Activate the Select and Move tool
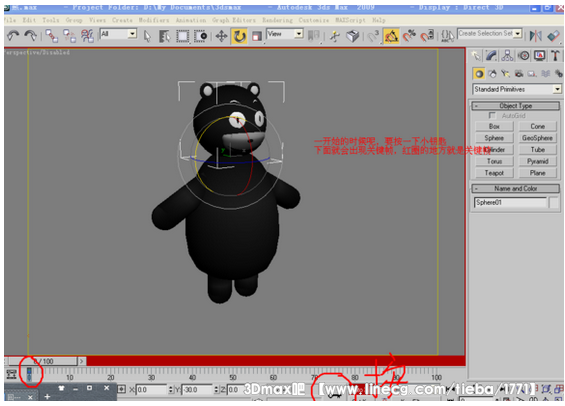Image resolution: width=565 pixels, height=406 pixels. click(221, 36)
